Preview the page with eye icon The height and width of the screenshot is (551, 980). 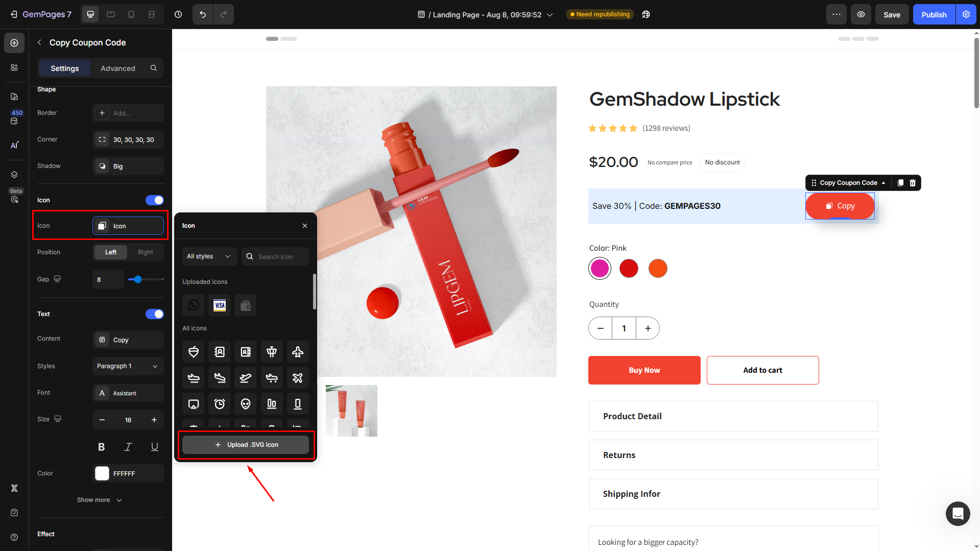tap(861, 14)
